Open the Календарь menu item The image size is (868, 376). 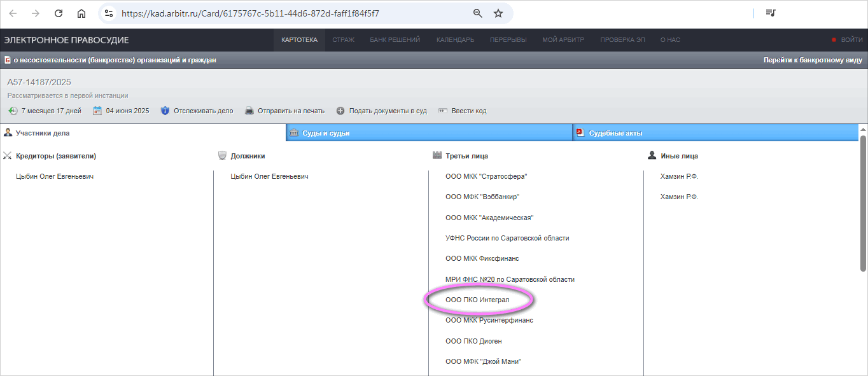[x=455, y=40]
